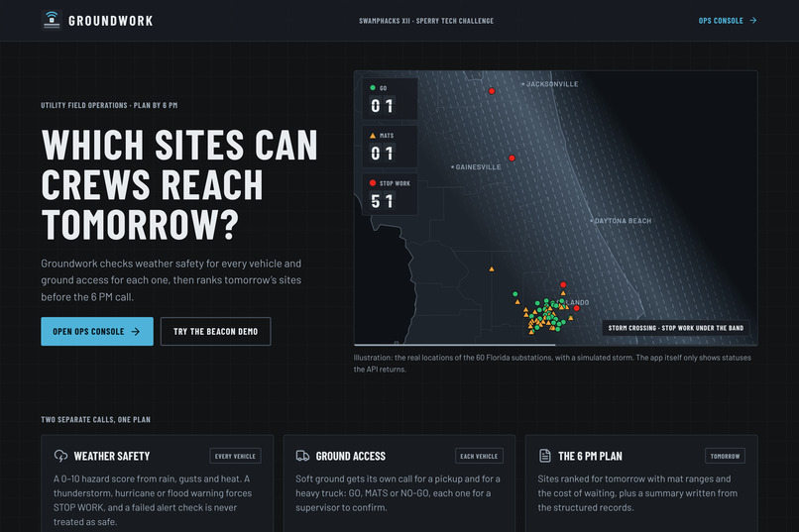
Task: Click the GO count 01 tile
Action: click(x=390, y=99)
